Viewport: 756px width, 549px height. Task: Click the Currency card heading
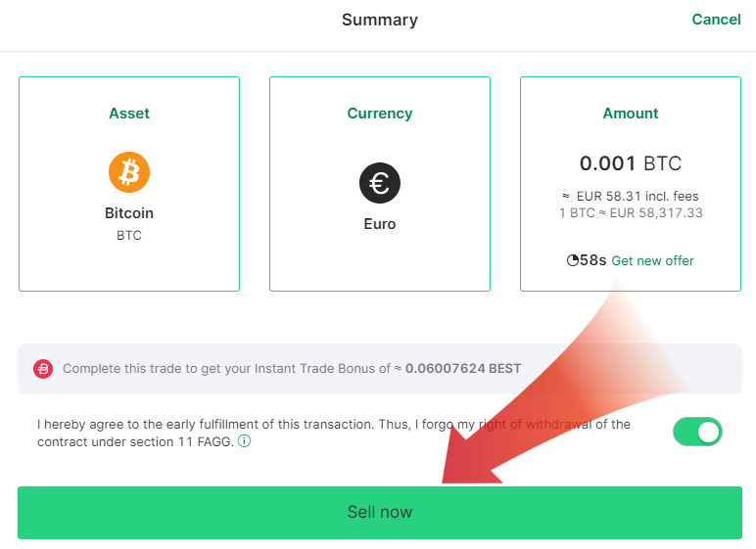click(380, 114)
